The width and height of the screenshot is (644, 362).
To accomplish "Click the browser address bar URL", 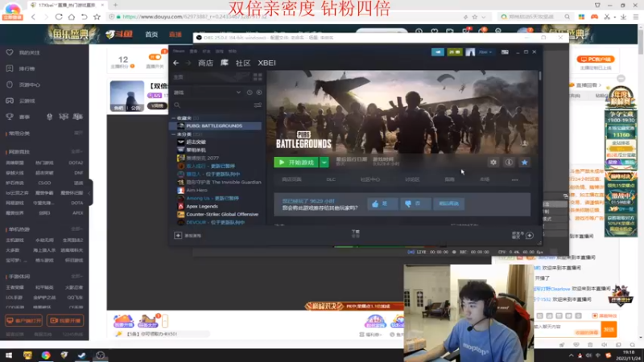I will coord(195,17).
